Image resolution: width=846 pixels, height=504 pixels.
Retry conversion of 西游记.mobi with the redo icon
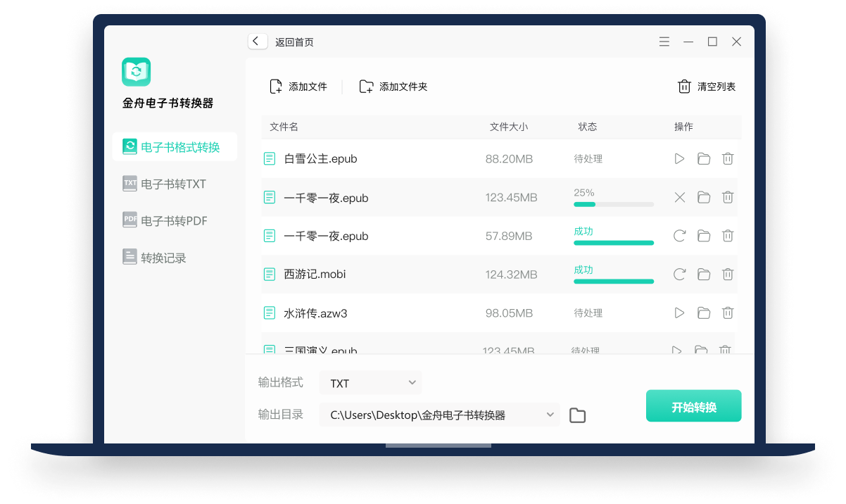pyautogui.click(x=679, y=274)
